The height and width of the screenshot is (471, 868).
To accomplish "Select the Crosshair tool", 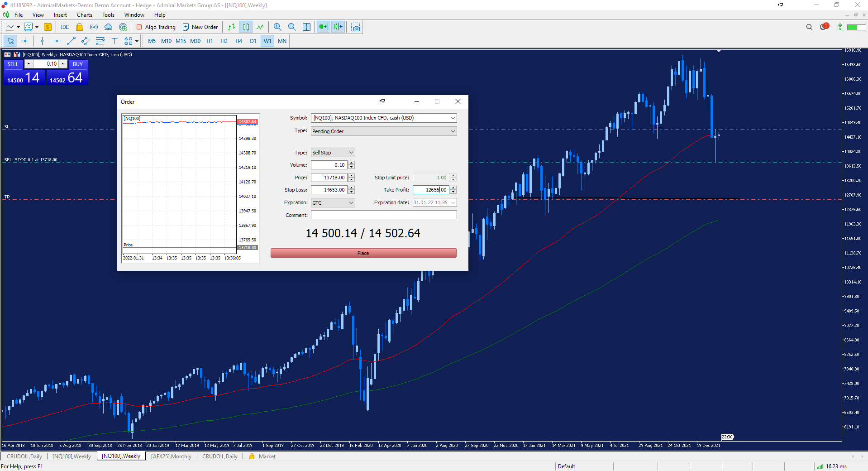I will pos(25,41).
